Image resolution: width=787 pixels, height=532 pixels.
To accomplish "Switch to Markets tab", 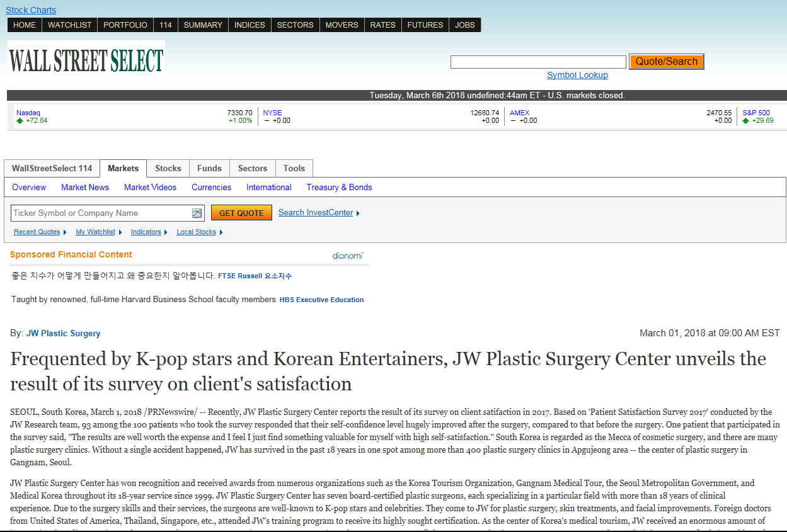I will (x=123, y=169).
